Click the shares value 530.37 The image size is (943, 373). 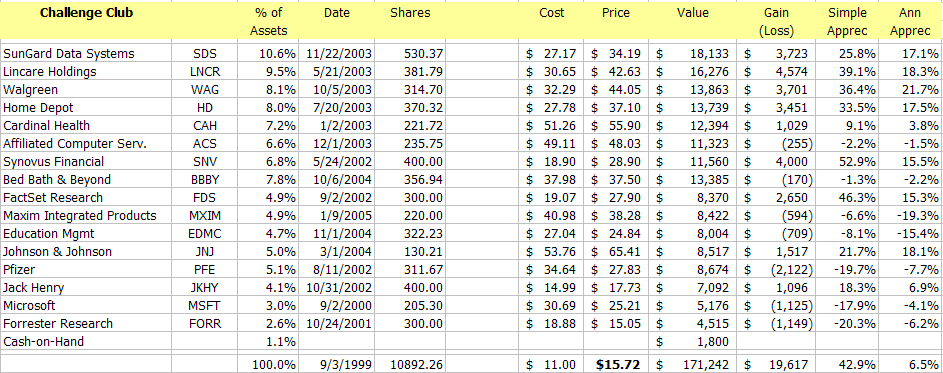click(x=410, y=54)
